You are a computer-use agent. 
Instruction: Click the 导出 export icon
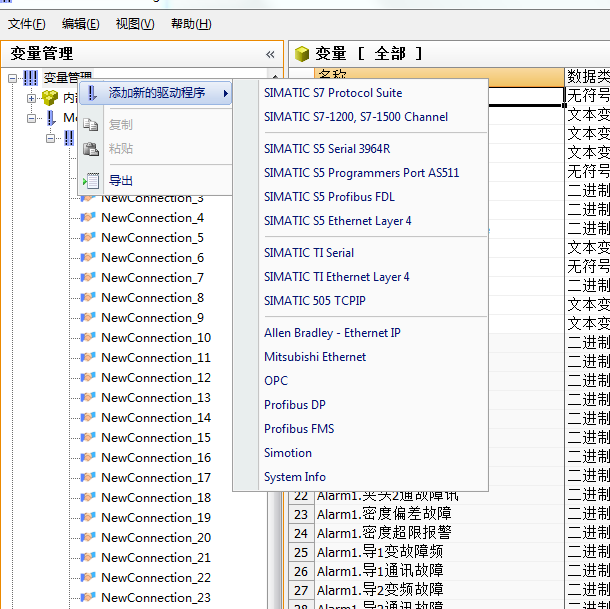tap(91, 181)
